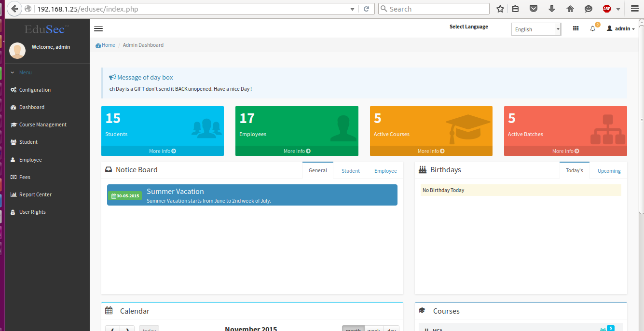Click the hamburger sidebar toggle icon
This screenshot has height=331, width=644.
98,28
